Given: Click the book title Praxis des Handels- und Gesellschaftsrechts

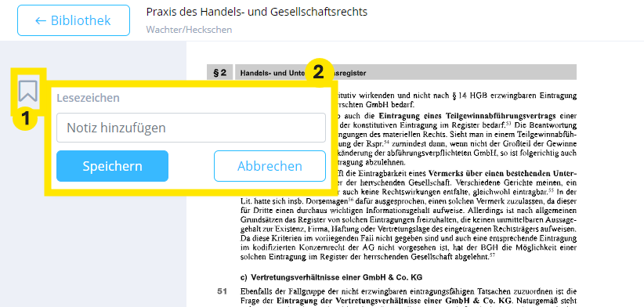Looking at the screenshot, I should tap(257, 12).
